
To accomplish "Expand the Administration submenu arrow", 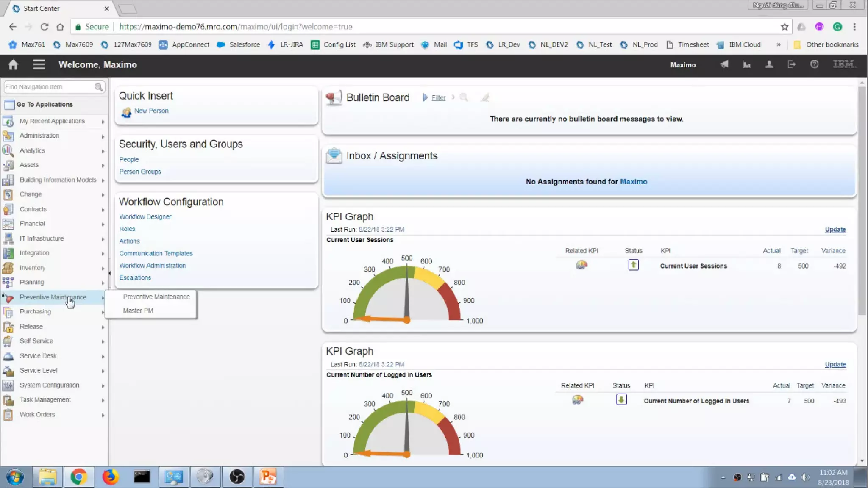I will point(103,136).
